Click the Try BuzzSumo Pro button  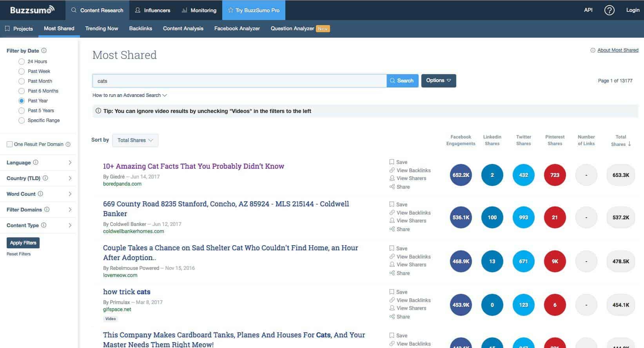[254, 10]
